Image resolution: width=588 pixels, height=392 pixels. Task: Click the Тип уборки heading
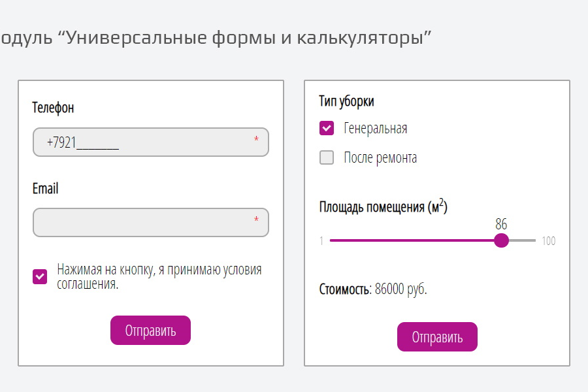tap(346, 101)
